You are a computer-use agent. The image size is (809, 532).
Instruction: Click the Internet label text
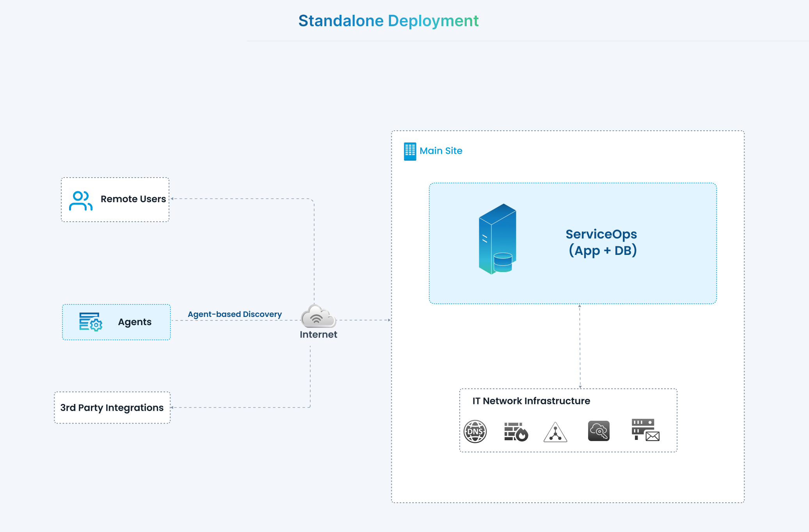[318, 335]
